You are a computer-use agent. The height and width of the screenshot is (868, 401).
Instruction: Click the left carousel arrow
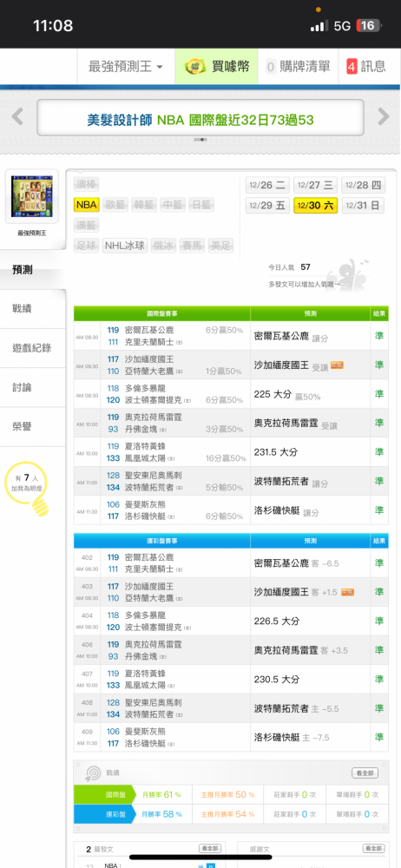(17, 117)
